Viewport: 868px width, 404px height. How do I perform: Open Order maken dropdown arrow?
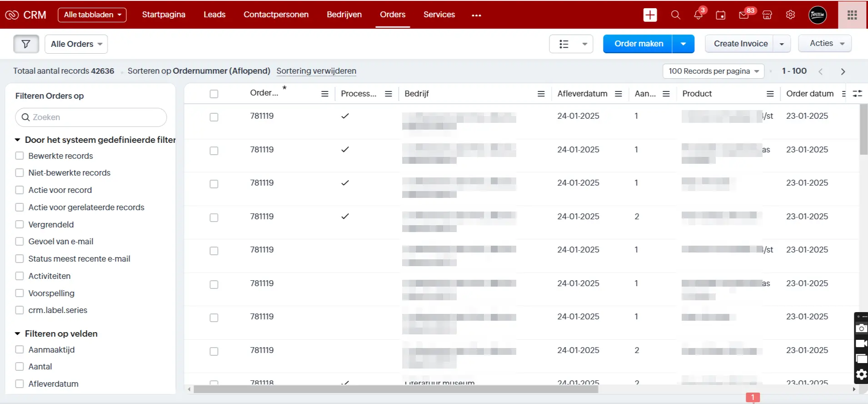[683, 44]
